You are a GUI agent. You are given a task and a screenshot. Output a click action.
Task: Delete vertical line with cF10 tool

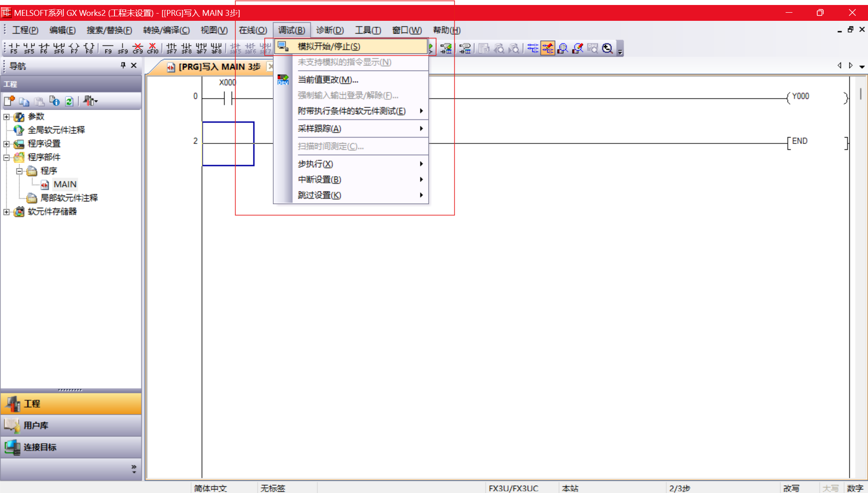coord(153,48)
